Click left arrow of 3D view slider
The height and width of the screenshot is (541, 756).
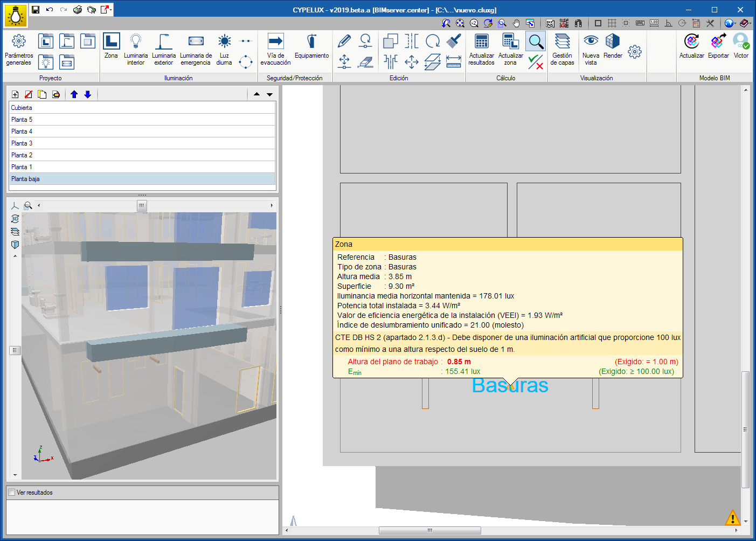39,205
